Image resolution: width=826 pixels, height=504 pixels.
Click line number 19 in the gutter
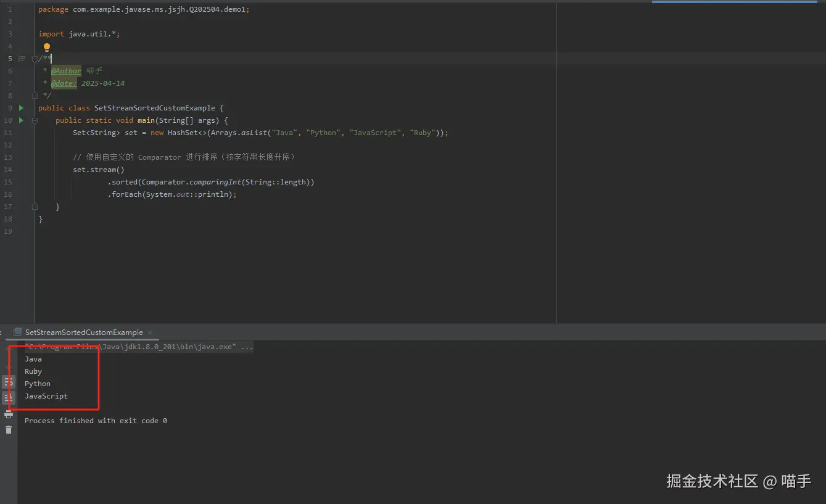(x=8, y=231)
